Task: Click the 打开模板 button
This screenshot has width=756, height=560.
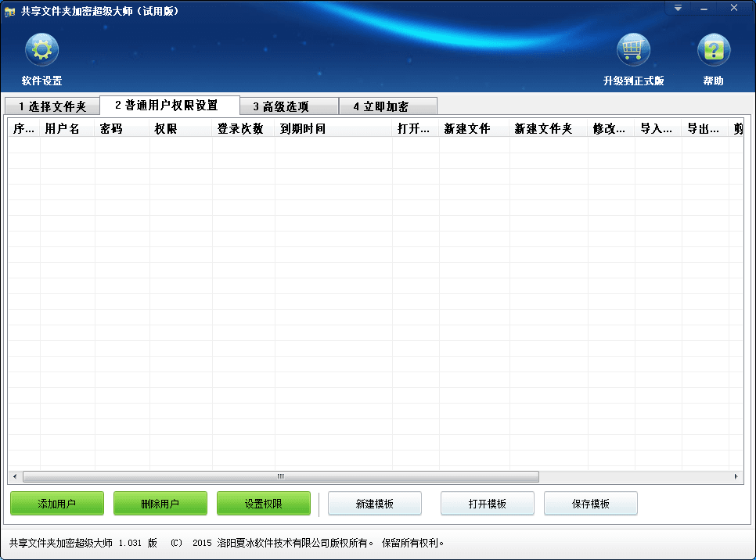Action: (488, 504)
